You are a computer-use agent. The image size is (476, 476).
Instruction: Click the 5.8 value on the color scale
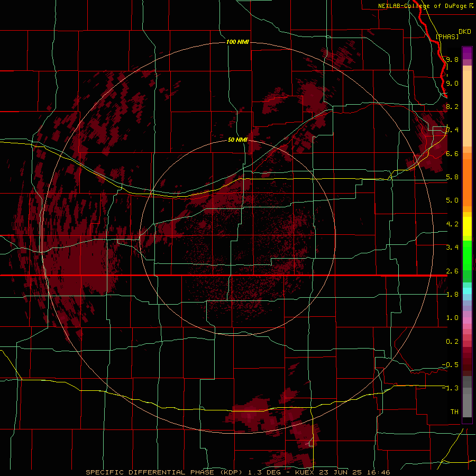click(x=452, y=177)
